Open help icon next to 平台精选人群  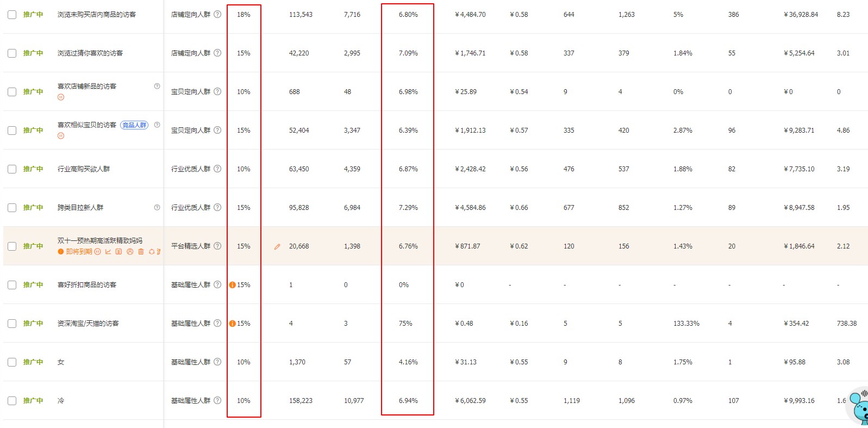tap(217, 246)
